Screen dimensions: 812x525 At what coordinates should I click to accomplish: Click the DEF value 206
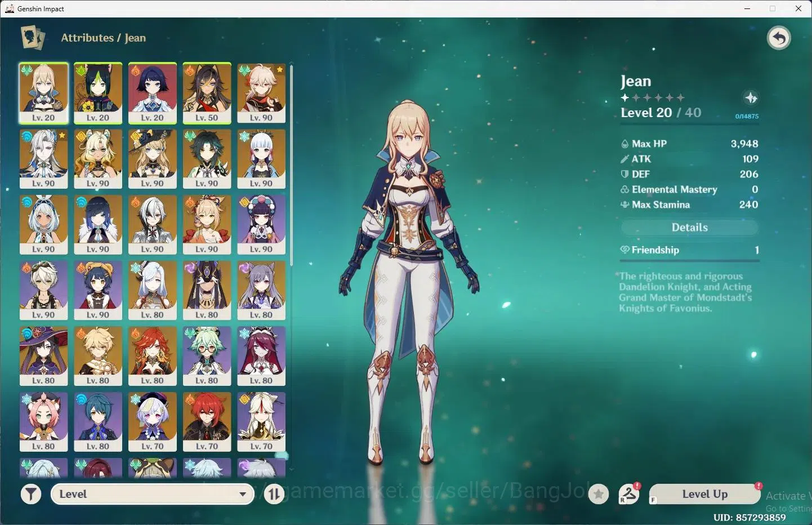point(749,174)
